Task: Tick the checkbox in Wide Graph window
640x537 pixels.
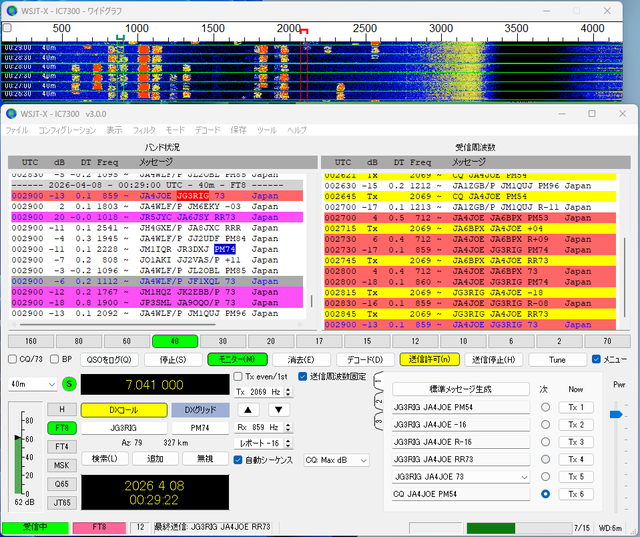Action: click(7, 28)
